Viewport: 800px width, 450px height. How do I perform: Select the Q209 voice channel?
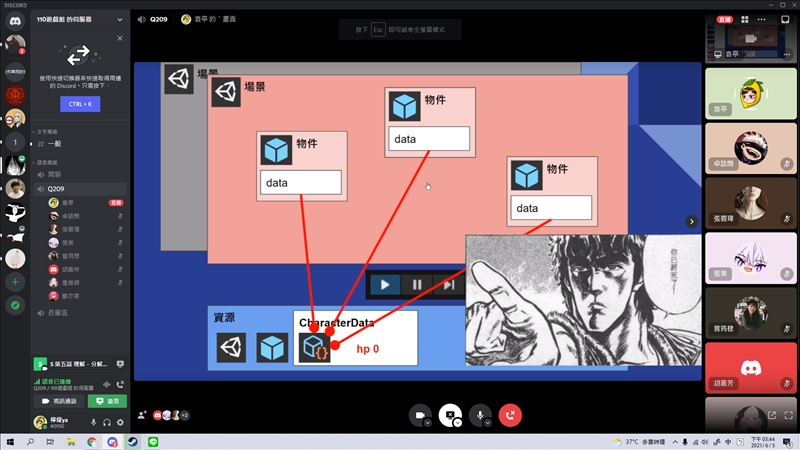coord(56,188)
